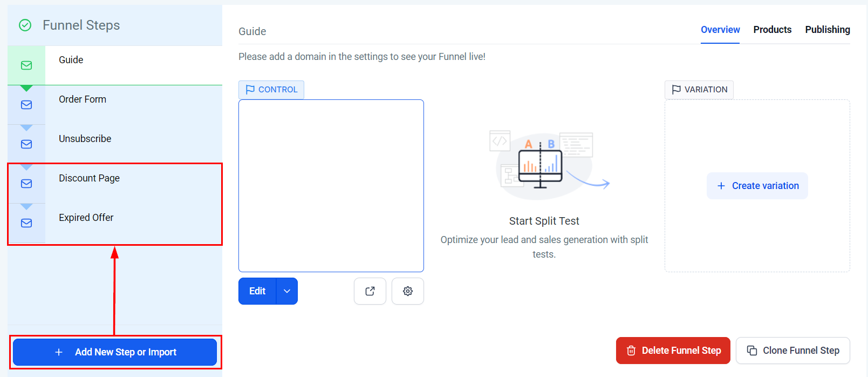
Task: Click the Discount Page envelope icon
Action: click(x=26, y=184)
